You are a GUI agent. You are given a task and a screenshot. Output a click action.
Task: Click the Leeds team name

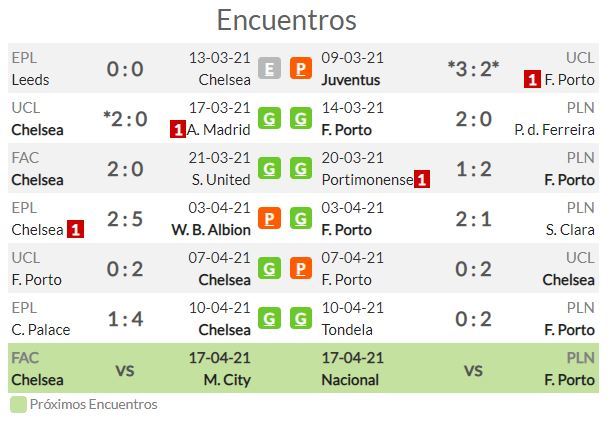click(x=30, y=79)
